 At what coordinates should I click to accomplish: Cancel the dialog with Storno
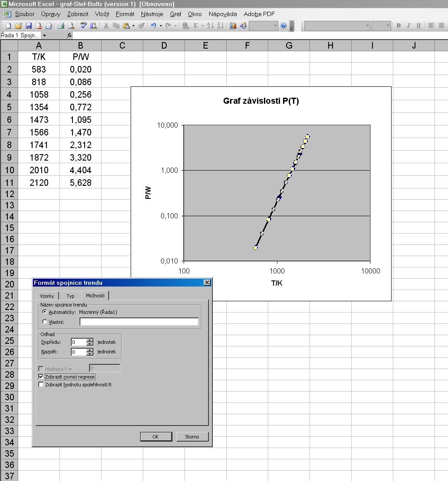192,437
